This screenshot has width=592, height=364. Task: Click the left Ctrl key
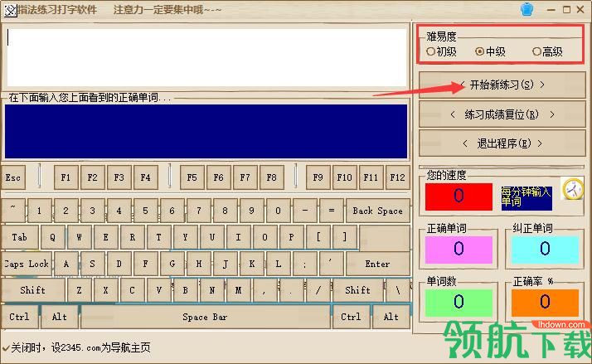(20, 317)
